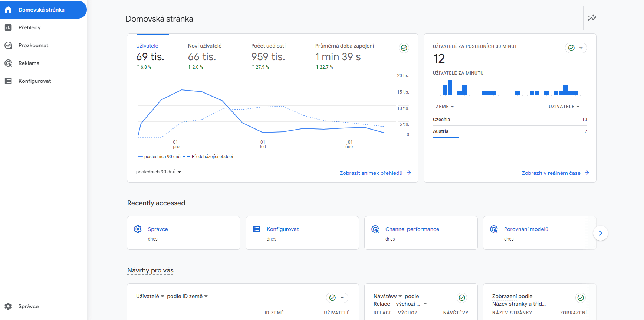Click the ZOBRAZENÍ column header
Image resolution: width=644 pixels, height=320 pixels.
coord(574,313)
